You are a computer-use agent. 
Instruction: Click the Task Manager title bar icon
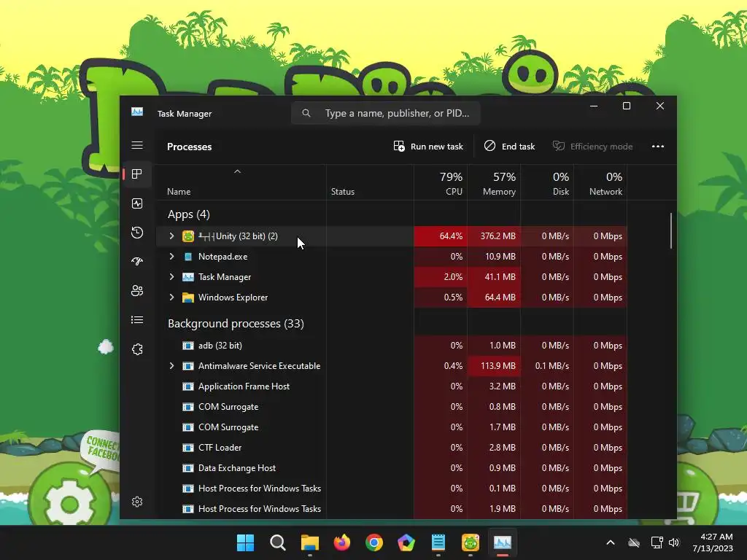pos(137,112)
